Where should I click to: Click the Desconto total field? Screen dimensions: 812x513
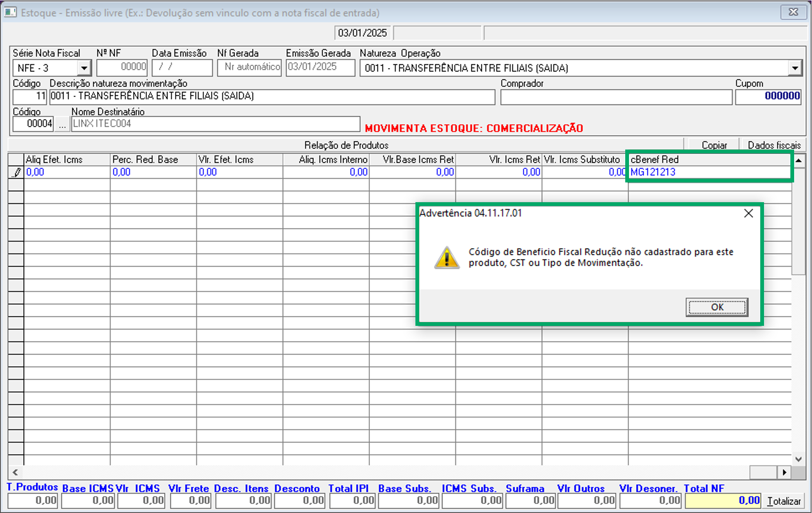click(299, 501)
